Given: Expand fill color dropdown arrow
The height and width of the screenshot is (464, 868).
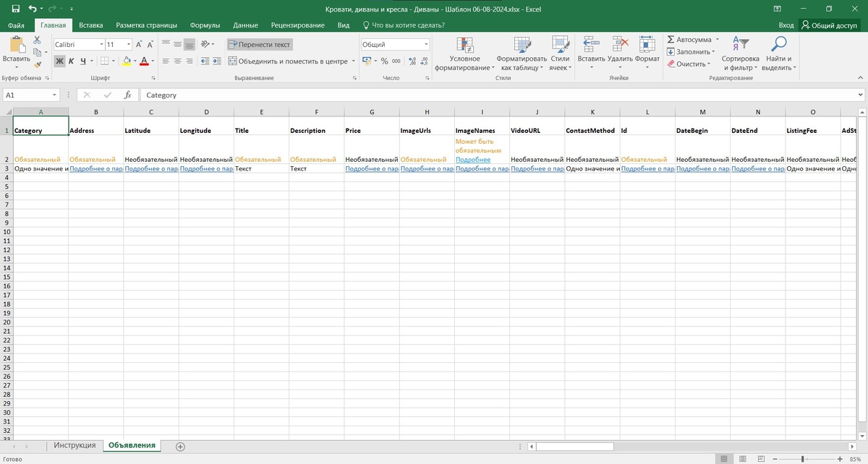Looking at the screenshot, I should pyautogui.click(x=135, y=61).
